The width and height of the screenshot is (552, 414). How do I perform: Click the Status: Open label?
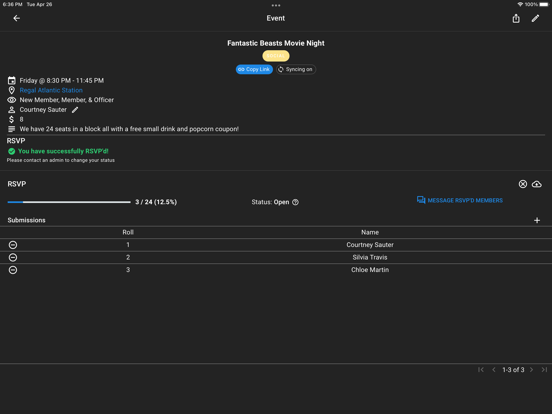[270, 202]
